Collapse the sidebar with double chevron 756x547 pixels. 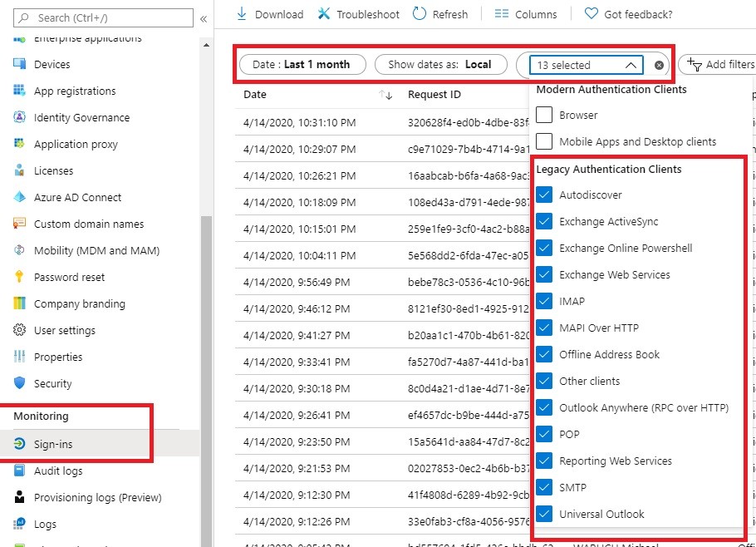pyautogui.click(x=204, y=17)
